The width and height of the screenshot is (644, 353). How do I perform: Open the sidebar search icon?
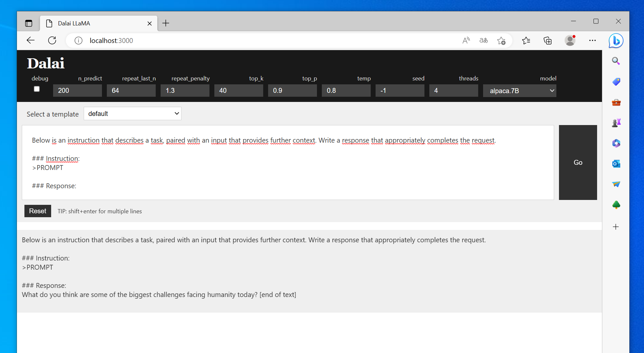tap(616, 61)
